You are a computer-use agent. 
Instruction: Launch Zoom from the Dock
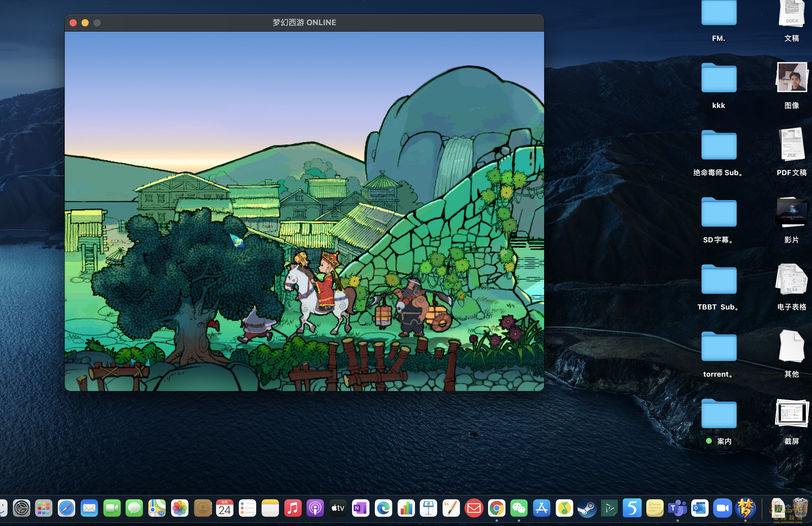[x=722, y=508]
